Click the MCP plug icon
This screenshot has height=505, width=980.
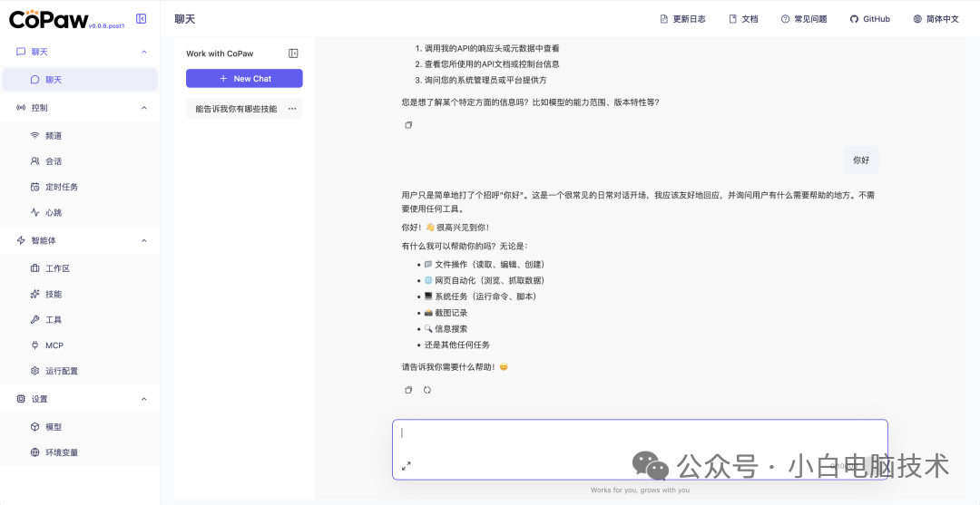(x=35, y=345)
